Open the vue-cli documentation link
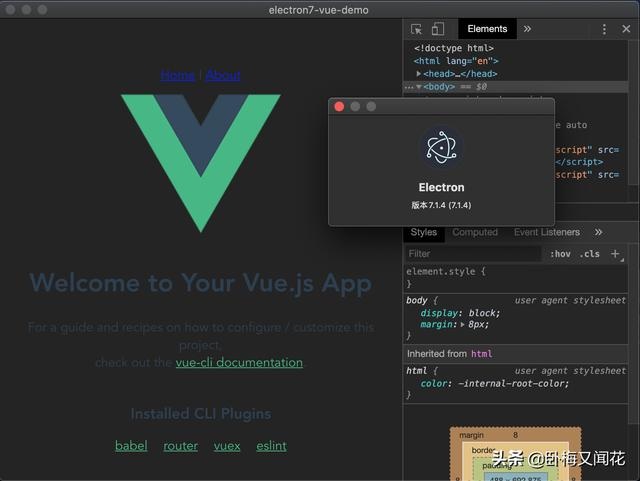The height and width of the screenshot is (481, 640). [239, 363]
